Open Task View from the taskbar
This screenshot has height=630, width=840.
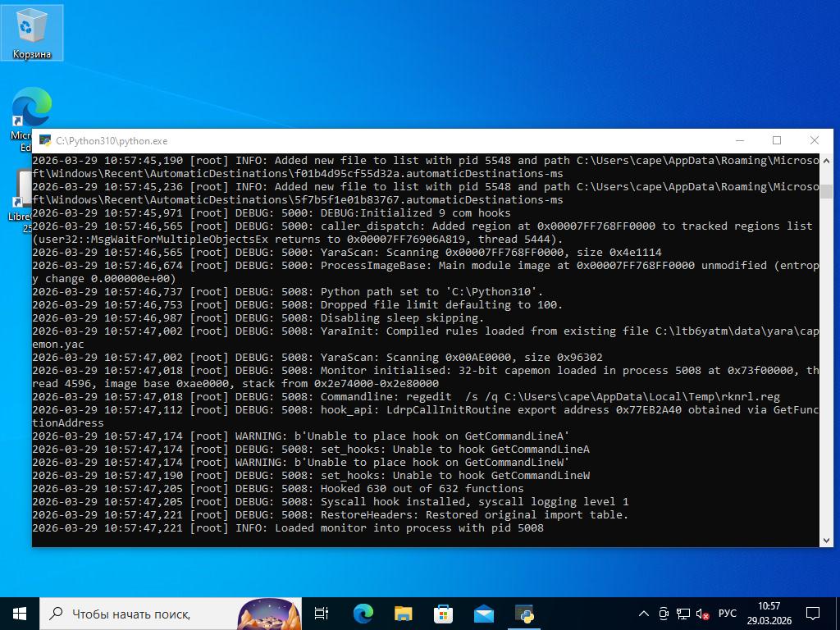(x=322, y=614)
